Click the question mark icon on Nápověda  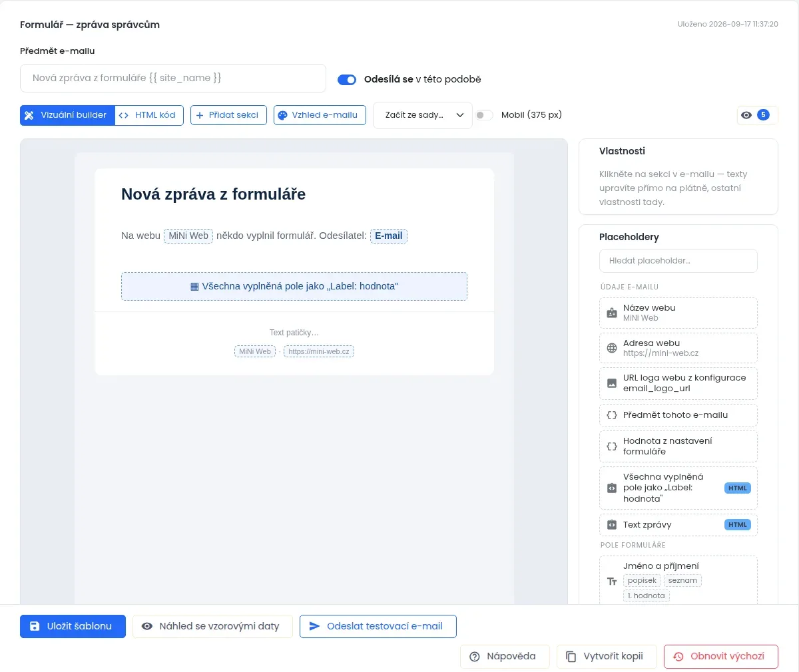pyautogui.click(x=475, y=657)
